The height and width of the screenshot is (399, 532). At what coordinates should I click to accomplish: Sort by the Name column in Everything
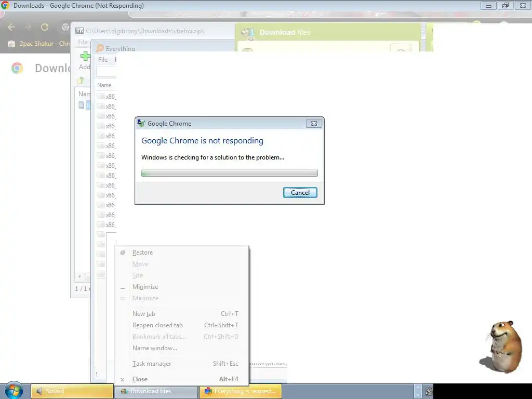click(104, 85)
